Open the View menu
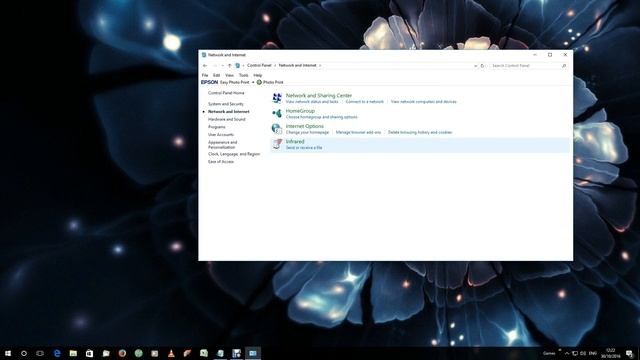 [x=229, y=75]
